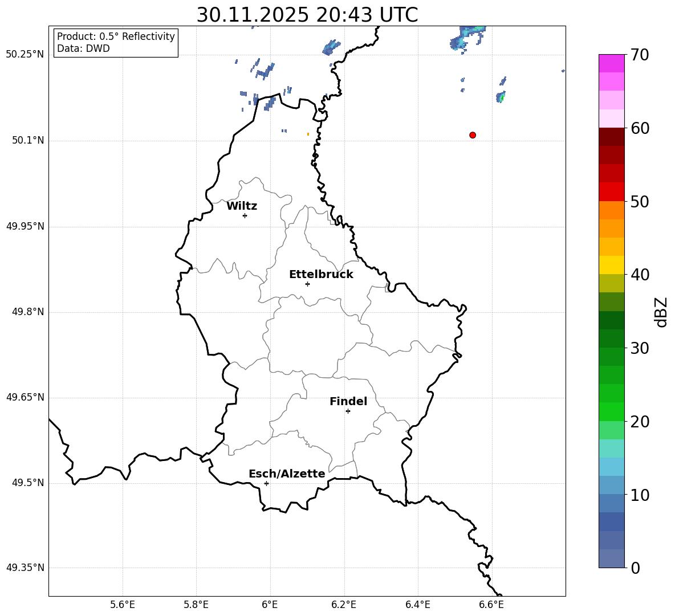Click the Esch/Alzette label
This screenshot has height=616, width=675.
pyautogui.click(x=287, y=474)
